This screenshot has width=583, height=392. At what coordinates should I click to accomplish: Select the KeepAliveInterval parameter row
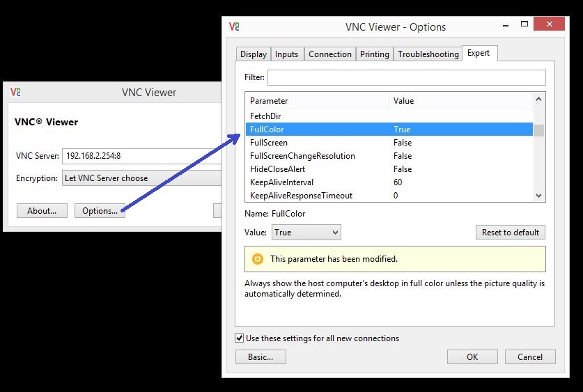pyautogui.click(x=389, y=182)
